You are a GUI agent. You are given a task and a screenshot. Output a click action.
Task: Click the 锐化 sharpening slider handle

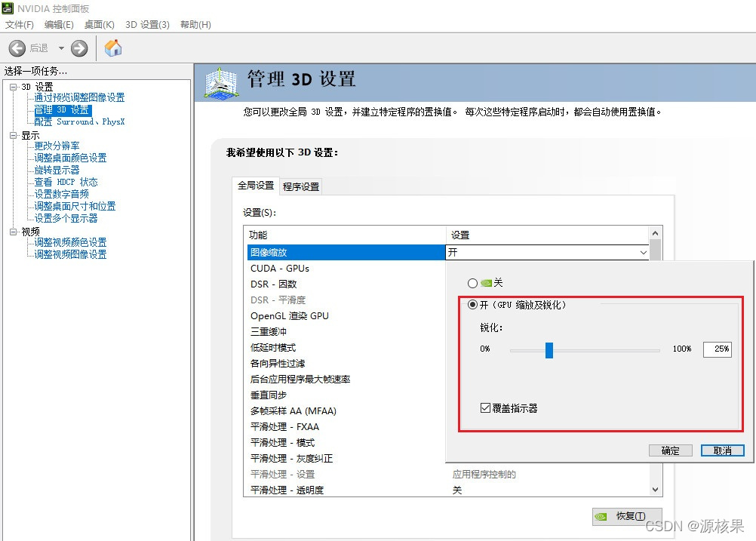(549, 350)
